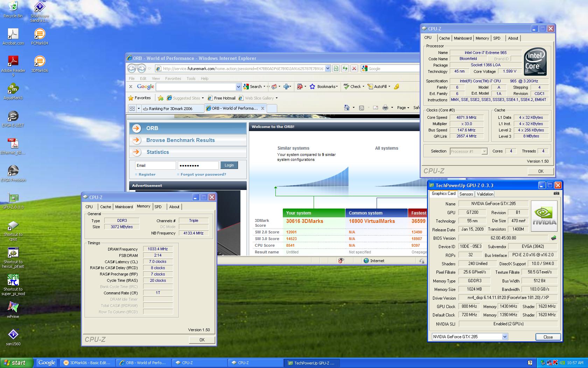Click the ORB arrow icon in Futuremark sidebar
The height and width of the screenshot is (368, 588).
[136, 128]
